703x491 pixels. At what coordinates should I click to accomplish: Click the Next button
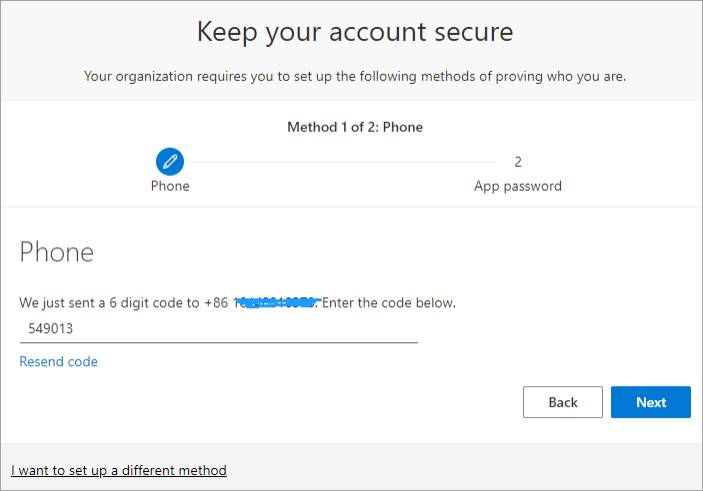[651, 402]
